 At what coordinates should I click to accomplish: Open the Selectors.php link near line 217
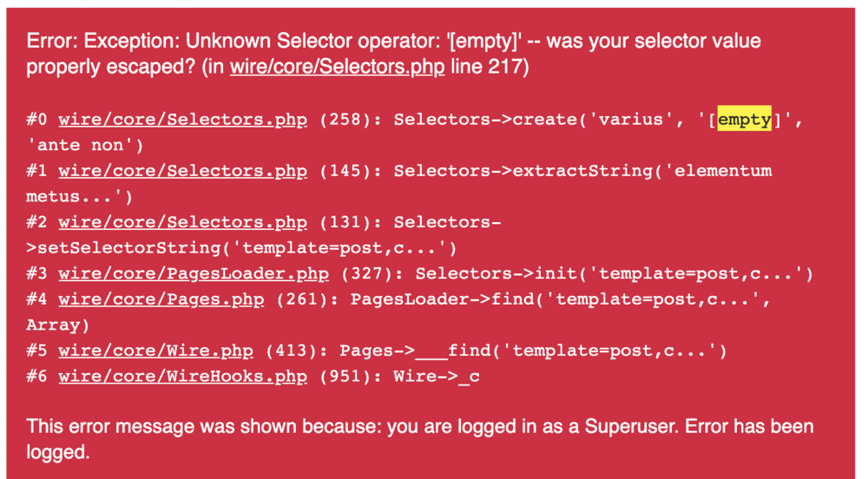click(x=337, y=68)
